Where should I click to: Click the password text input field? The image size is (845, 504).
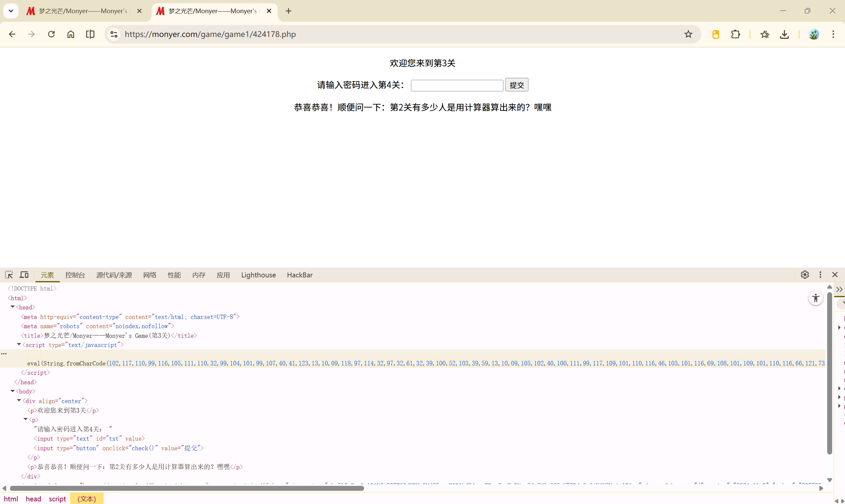pos(456,85)
